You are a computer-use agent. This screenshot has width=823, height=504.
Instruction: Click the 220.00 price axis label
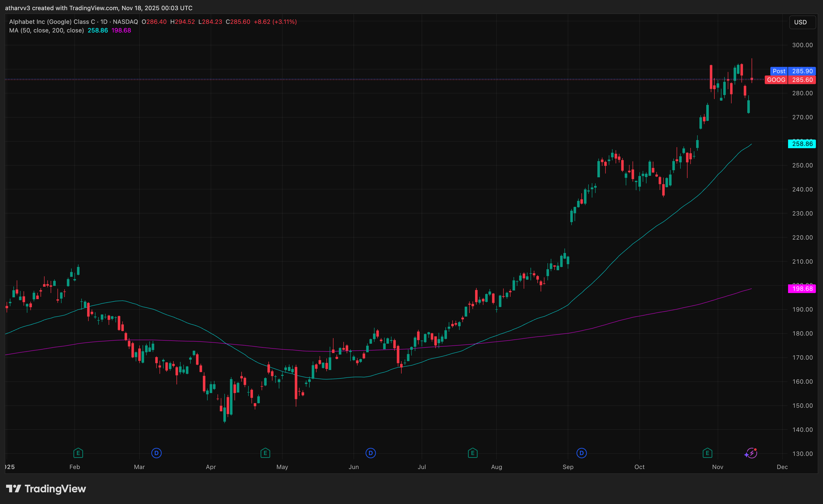803,237
